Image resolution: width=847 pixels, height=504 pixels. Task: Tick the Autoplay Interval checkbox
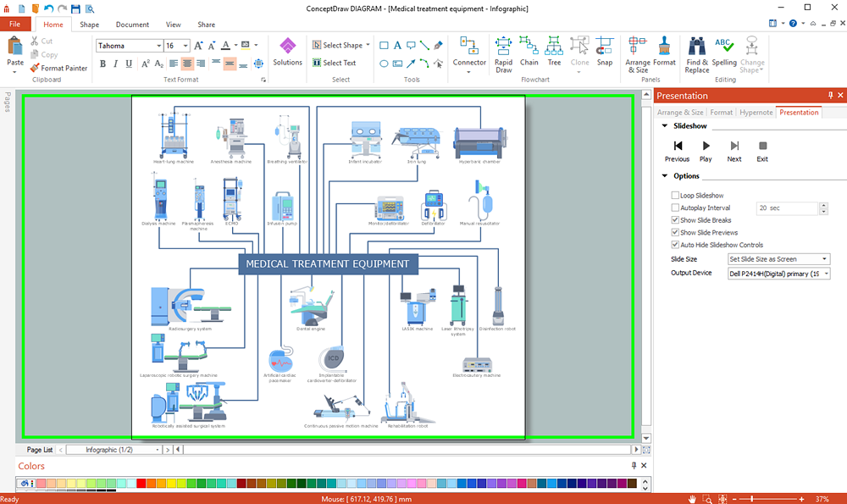coord(675,208)
